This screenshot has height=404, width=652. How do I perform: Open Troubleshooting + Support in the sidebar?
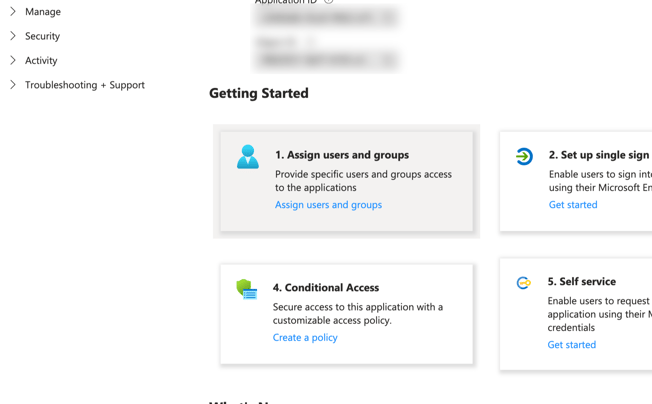click(x=85, y=85)
